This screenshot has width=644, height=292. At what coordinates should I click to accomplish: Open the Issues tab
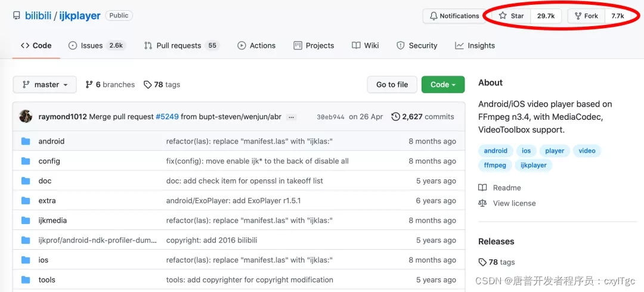(97, 45)
